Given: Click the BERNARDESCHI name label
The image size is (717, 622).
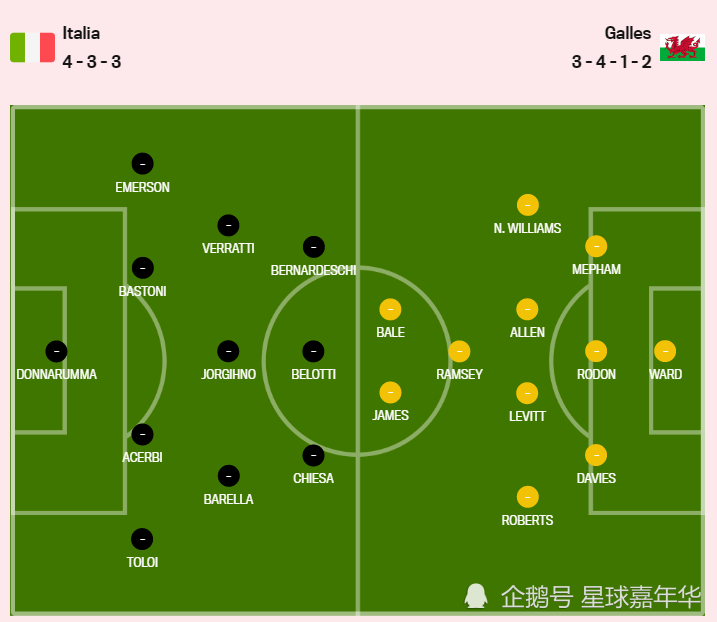Looking at the screenshot, I should [x=313, y=270].
